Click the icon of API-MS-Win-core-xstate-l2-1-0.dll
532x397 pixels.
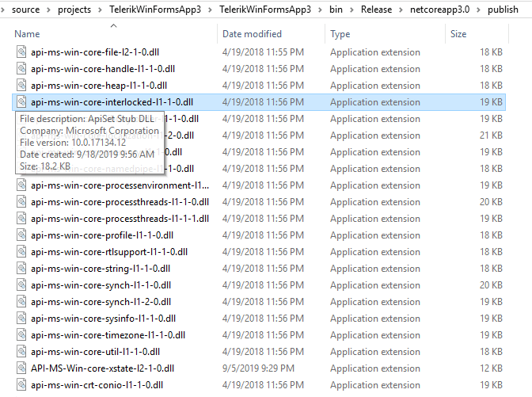[x=21, y=368]
